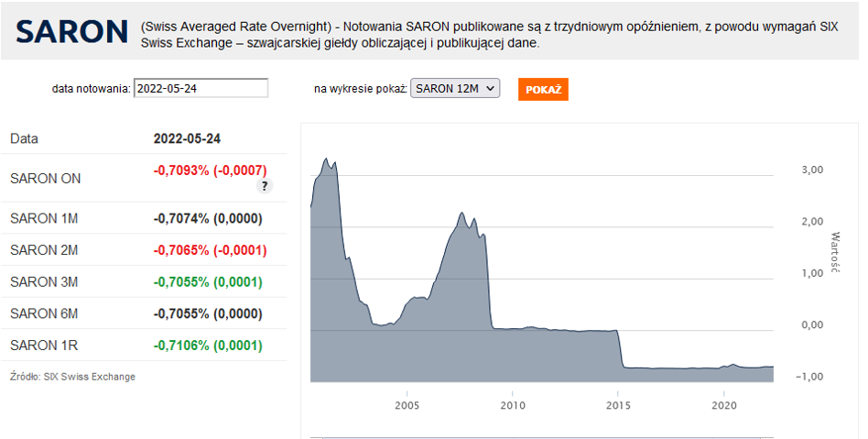This screenshot has height=439, width=868.
Task: Click the 3,00 value axis label
Action: (812, 170)
